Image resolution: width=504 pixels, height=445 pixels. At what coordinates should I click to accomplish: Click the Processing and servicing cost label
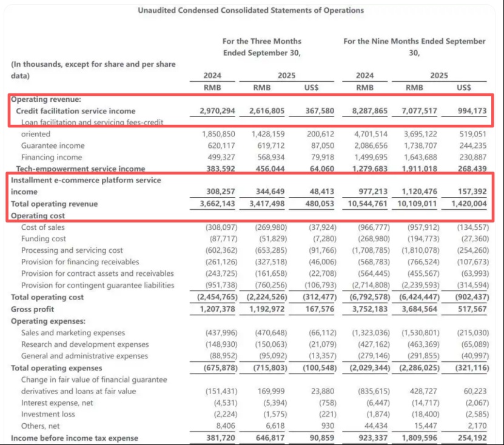click(72, 250)
